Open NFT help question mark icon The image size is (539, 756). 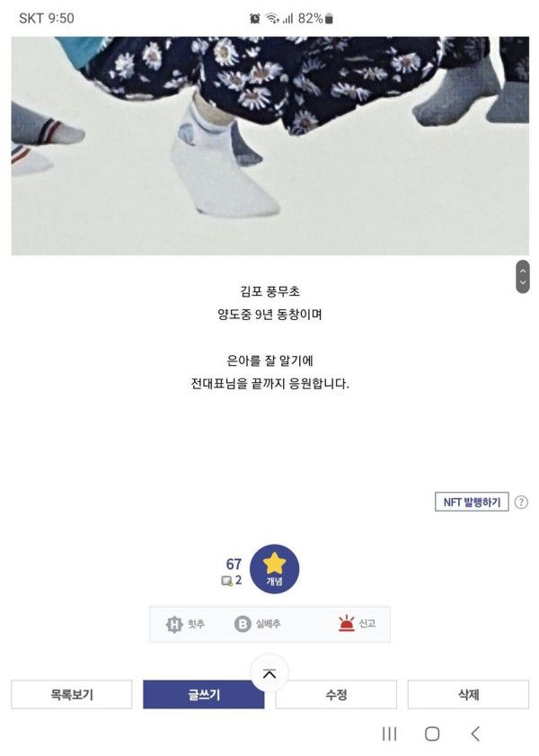pos(521,502)
